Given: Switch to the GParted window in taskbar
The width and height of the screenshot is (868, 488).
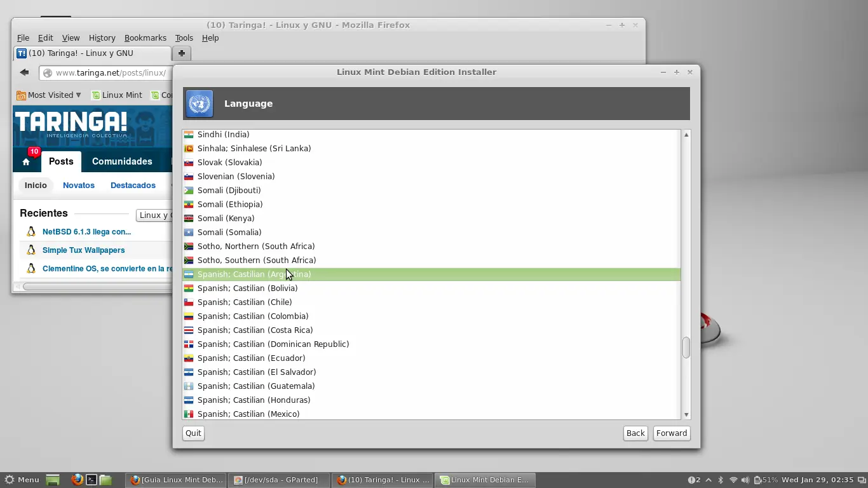Looking at the screenshot, I should (x=280, y=480).
